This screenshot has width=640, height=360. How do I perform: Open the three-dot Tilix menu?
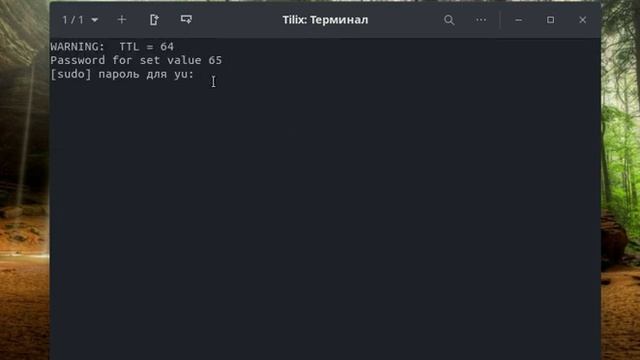481,20
